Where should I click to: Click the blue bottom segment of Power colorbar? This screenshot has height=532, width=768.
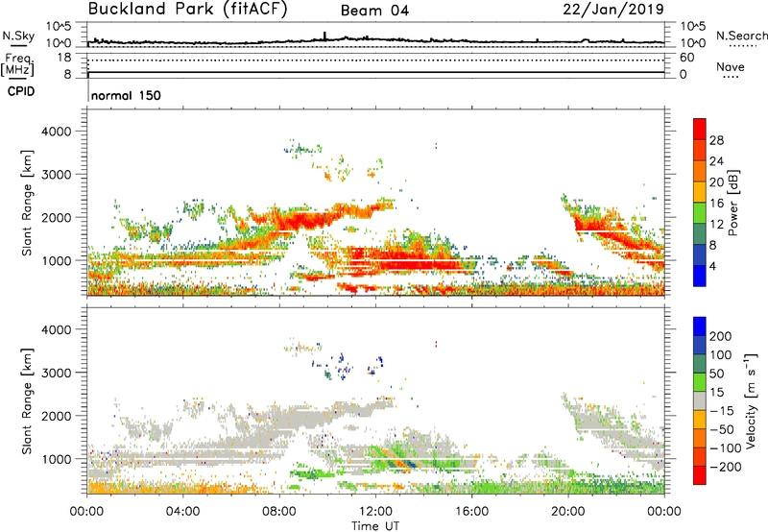(x=700, y=276)
